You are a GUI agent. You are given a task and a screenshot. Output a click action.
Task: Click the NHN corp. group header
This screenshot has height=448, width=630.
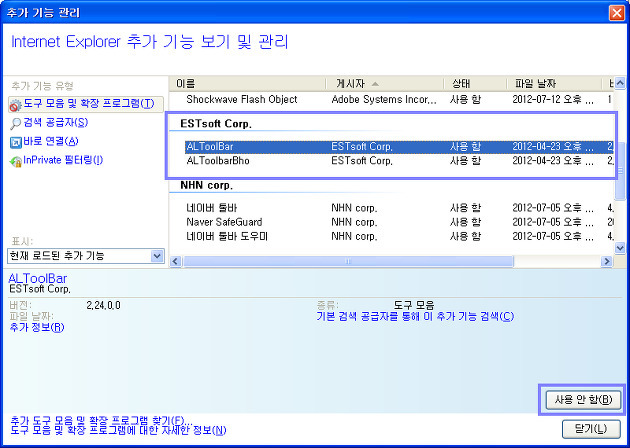click(207, 185)
